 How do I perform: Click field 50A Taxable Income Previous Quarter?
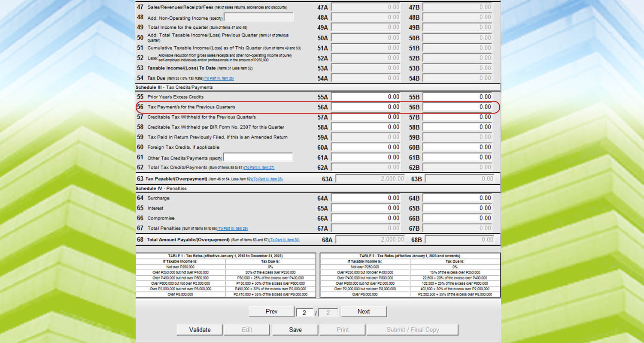coord(366,38)
